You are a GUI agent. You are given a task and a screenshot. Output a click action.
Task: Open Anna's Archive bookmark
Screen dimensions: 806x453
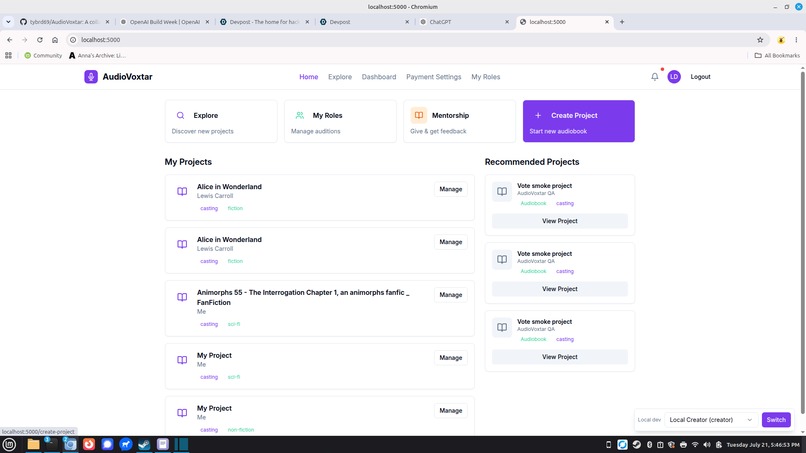[97, 55]
